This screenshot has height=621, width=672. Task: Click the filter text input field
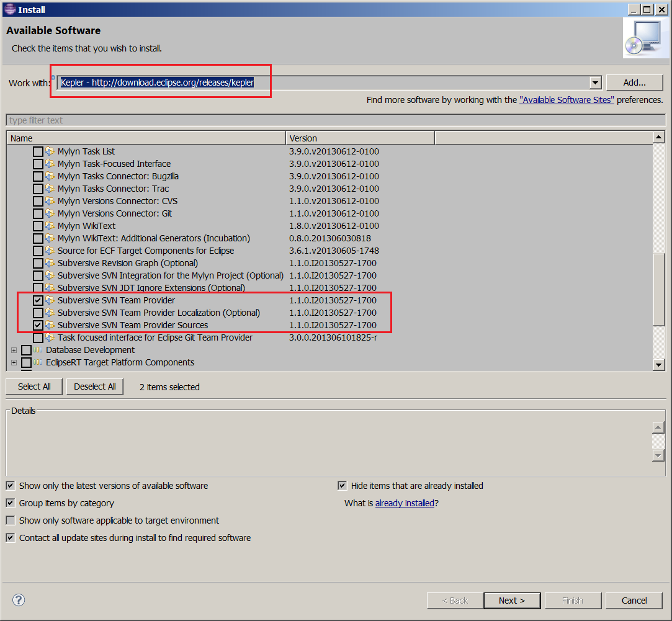[x=335, y=120]
